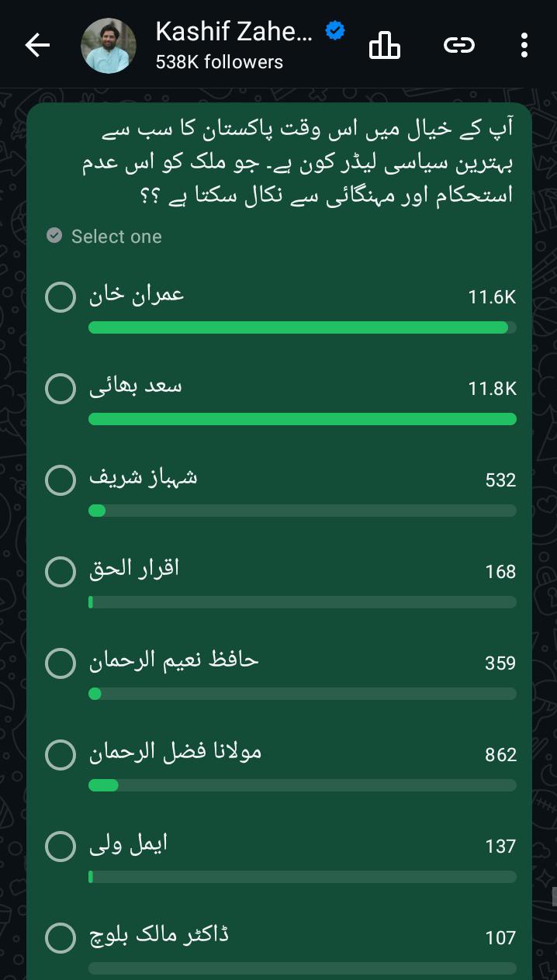Tap the 538K followers text

pos(219,62)
